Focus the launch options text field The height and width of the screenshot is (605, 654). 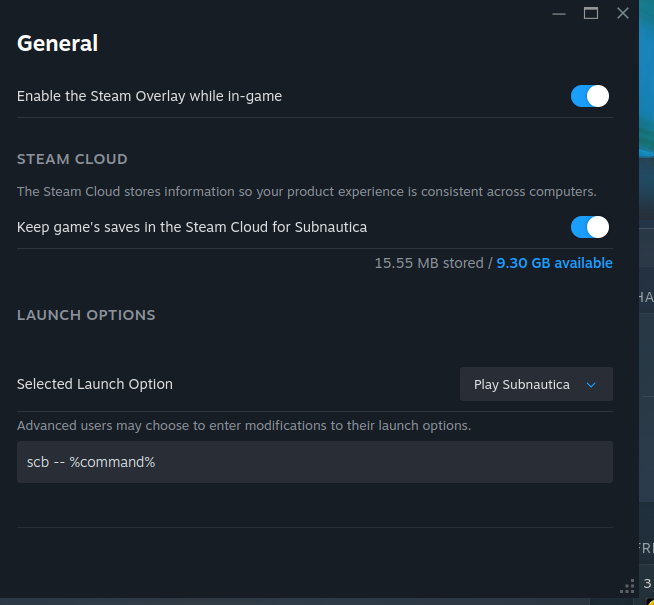[x=314, y=462]
